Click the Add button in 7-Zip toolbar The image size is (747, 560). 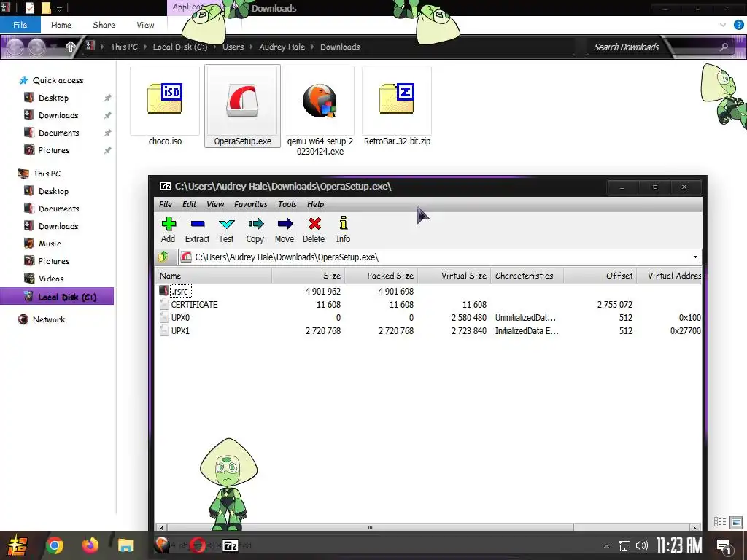coord(169,230)
